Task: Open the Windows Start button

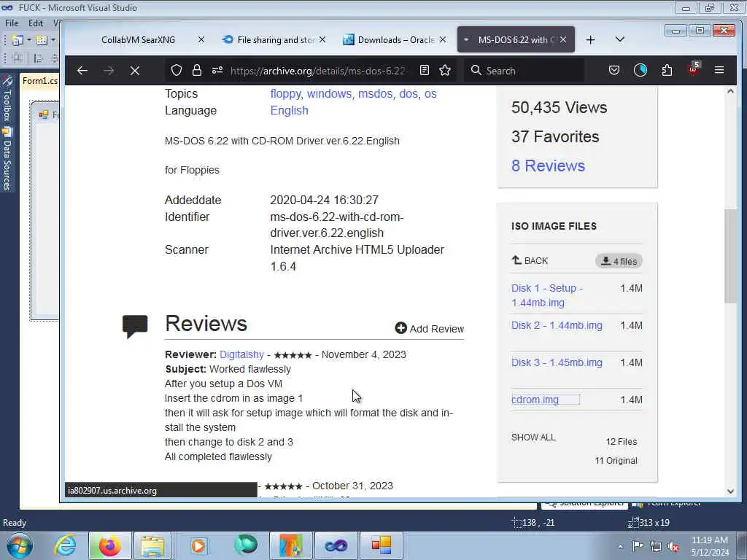Action: 20,545
